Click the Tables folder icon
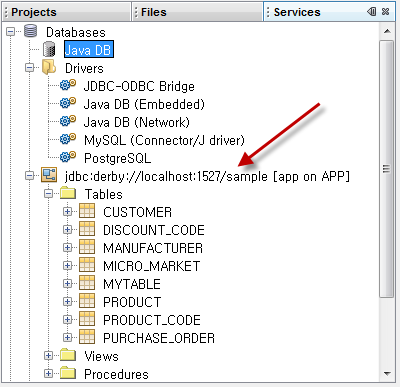 [x=68, y=193]
